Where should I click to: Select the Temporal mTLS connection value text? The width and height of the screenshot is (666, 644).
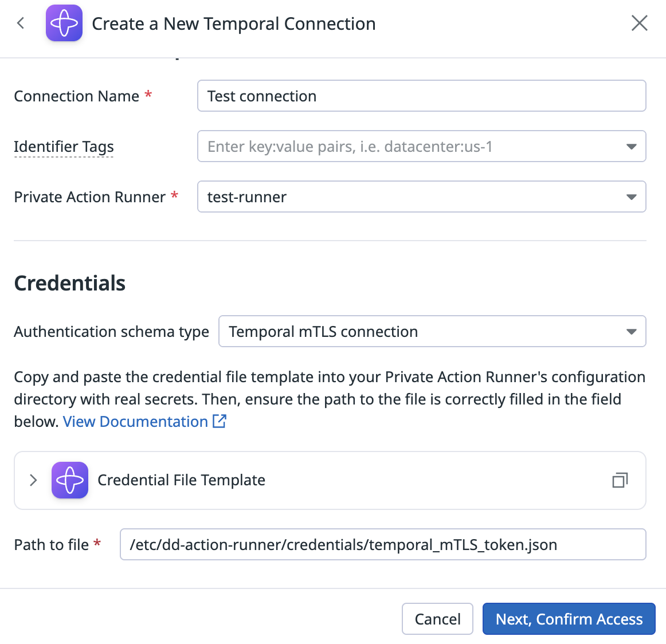pyautogui.click(x=323, y=332)
